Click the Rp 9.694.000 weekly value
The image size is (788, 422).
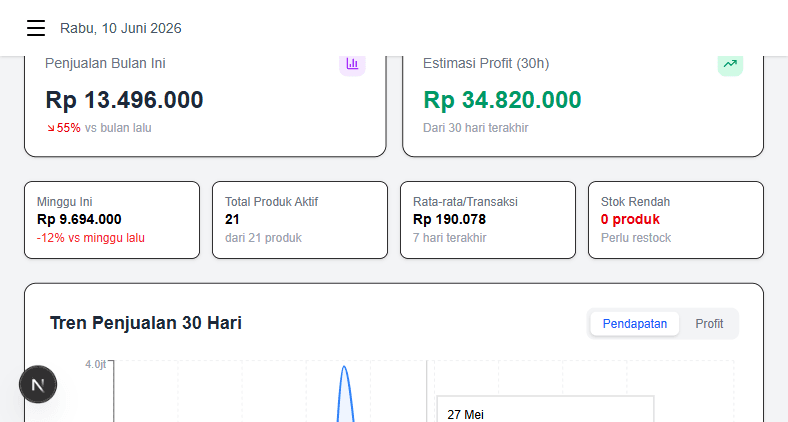point(79,220)
